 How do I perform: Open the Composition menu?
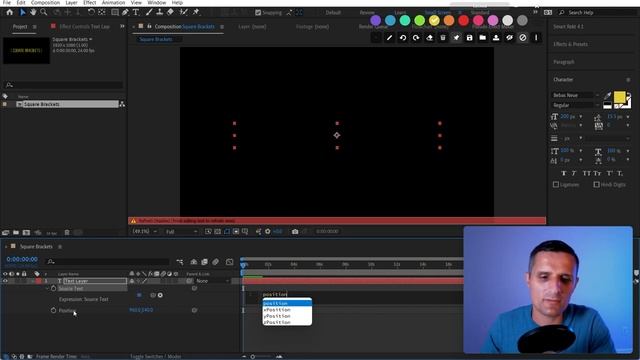(x=45, y=2)
